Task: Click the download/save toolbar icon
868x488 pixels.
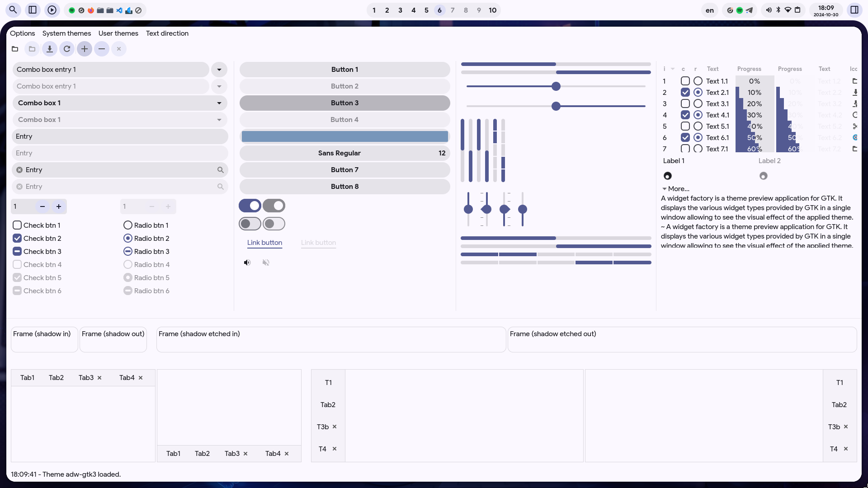Action: (50, 49)
